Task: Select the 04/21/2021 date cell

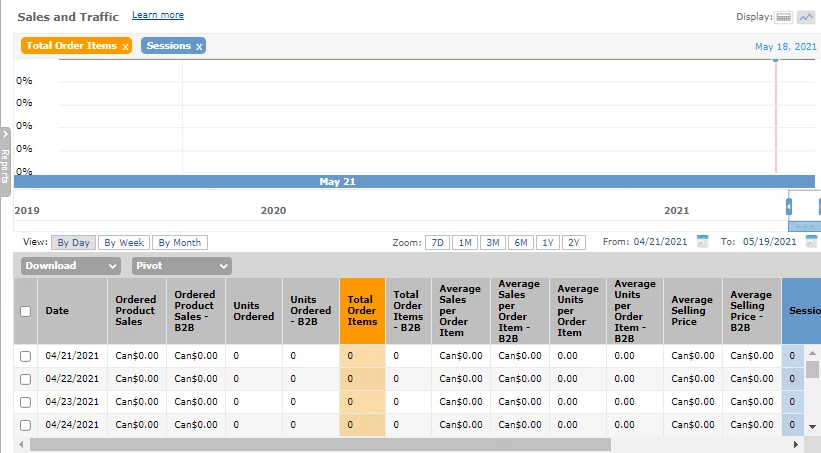Action: 72,356
